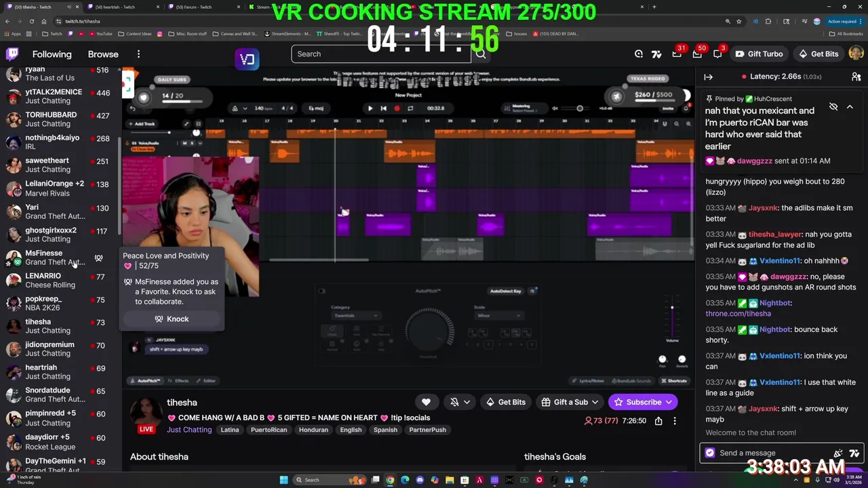Open the three-dot menu beside Browse

point(138,54)
